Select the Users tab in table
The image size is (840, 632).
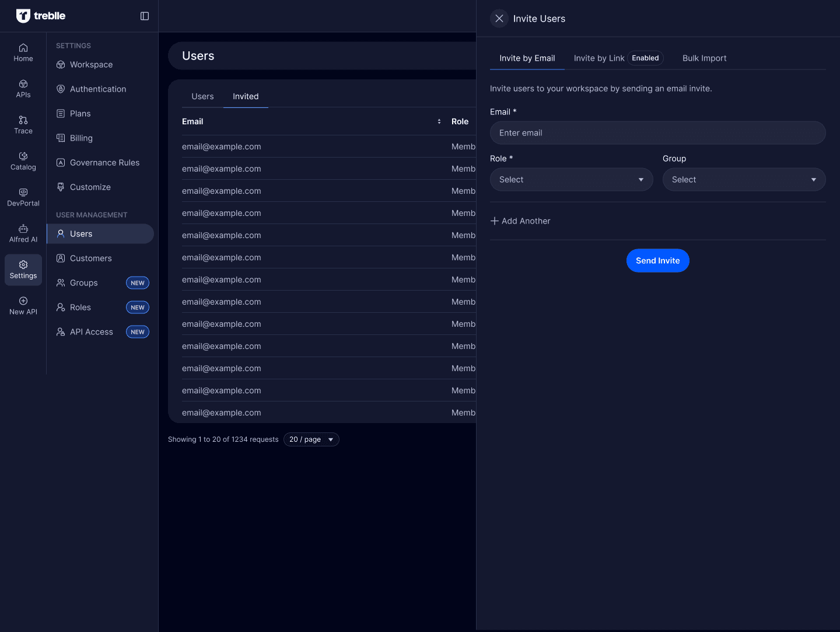point(202,97)
